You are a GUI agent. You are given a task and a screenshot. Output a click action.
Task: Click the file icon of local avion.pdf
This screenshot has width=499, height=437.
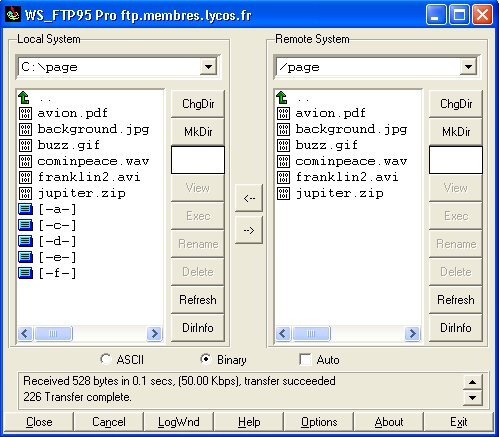25,113
